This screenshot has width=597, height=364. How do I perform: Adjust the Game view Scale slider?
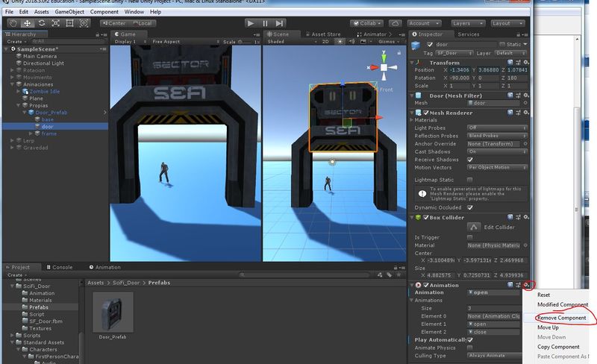[245, 42]
